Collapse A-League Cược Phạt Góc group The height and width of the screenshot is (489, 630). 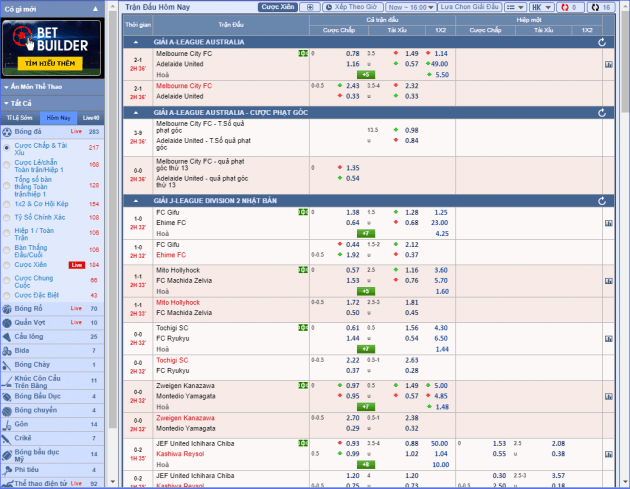pos(136,113)
